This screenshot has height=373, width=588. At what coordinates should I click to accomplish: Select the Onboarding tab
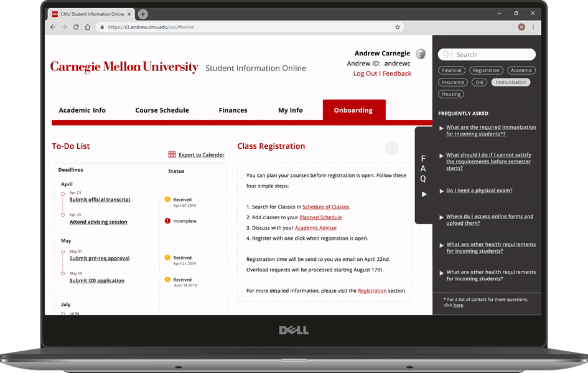354,110
